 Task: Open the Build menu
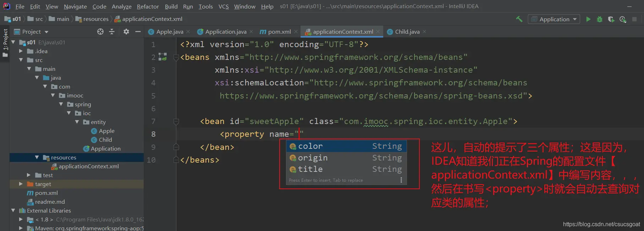click(171, 6)
